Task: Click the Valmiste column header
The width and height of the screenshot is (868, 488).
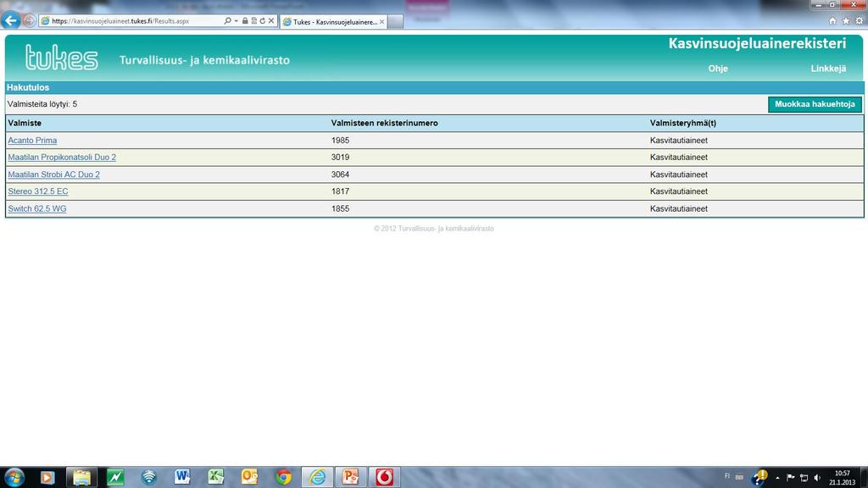Action: pyautogui.click(x=25, y=123)
